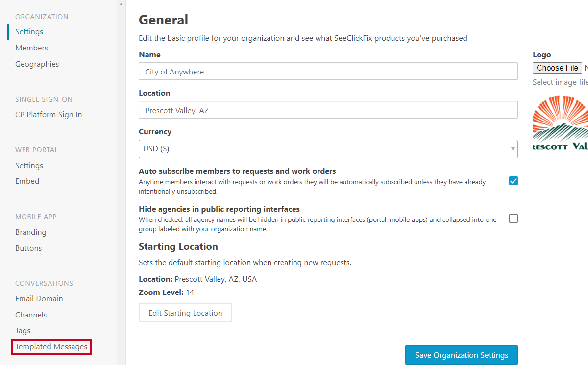Open Embed under Web Portal
Image resolution: width=588 pixels, height=365 pixels.
coord(27,181)
